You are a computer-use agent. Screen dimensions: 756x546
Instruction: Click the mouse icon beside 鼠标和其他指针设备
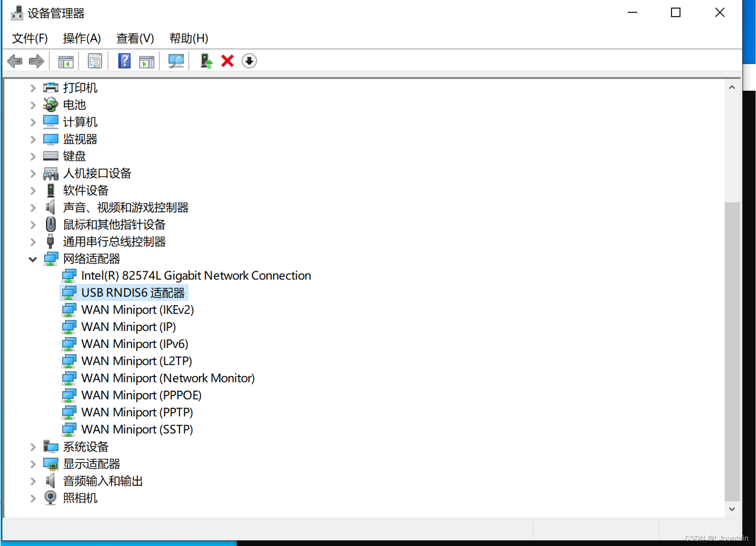50,224
